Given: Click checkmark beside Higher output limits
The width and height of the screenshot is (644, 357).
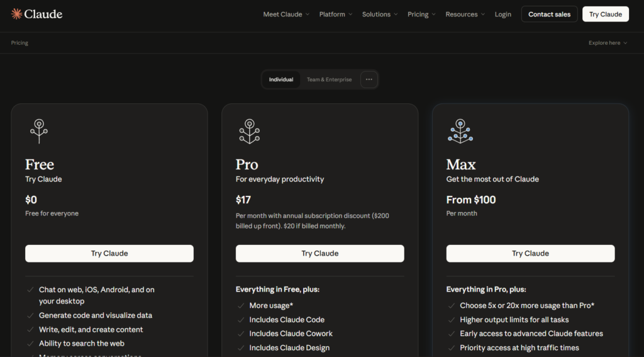Looking at the screenshot, I should [452, 320].
